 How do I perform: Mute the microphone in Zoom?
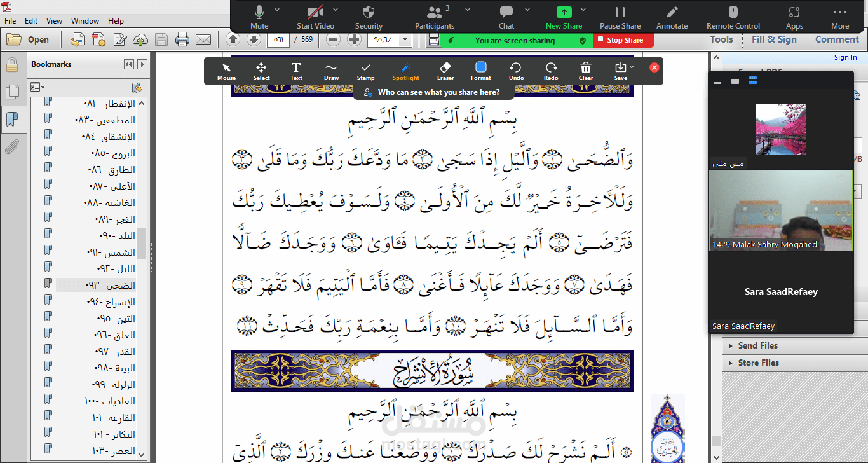(259, 17)
